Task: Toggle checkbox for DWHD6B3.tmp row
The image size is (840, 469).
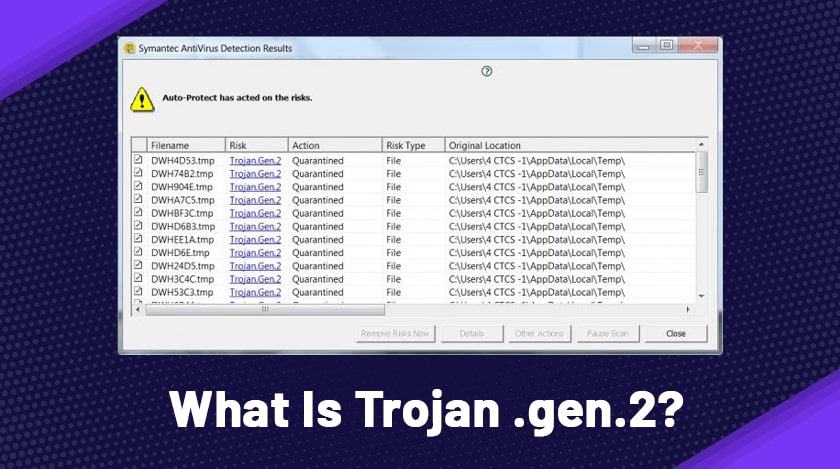Action: [138, 225]
